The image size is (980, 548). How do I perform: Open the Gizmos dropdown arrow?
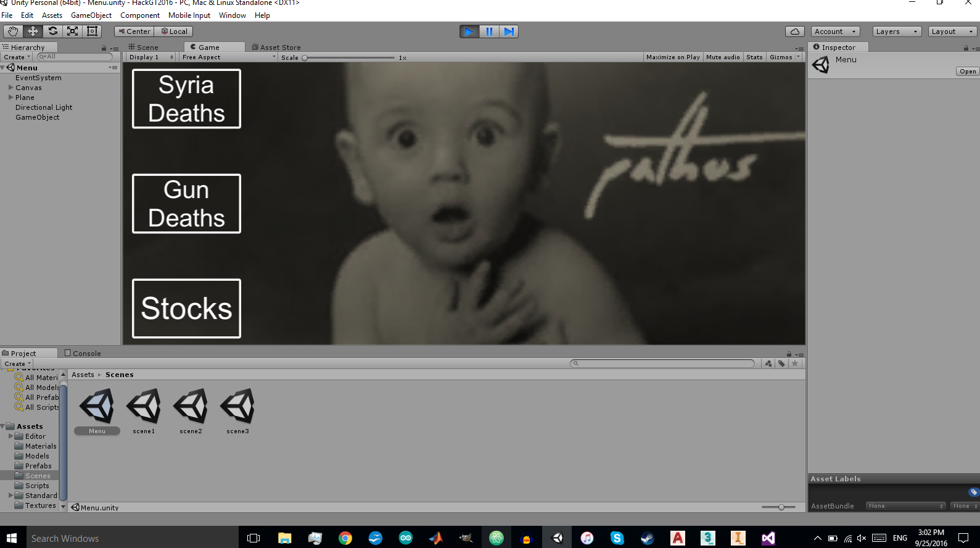799,57
